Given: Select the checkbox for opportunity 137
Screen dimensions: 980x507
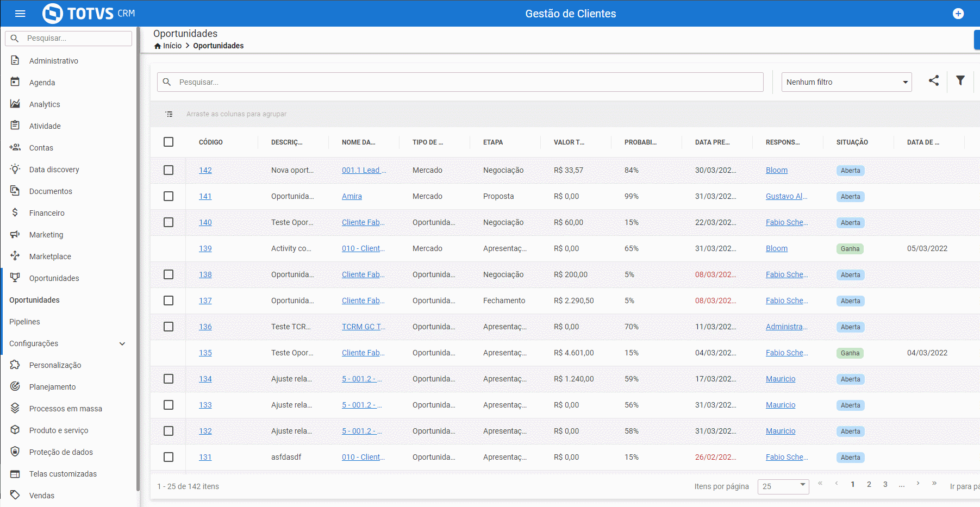Looking at the screenshot, I should tap(168, 301).
